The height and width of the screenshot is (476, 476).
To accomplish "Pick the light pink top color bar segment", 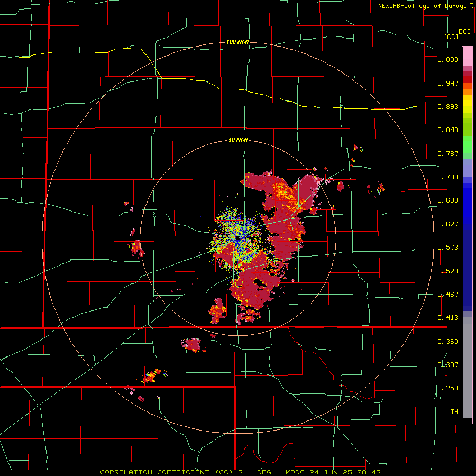I will pos(467,57).
